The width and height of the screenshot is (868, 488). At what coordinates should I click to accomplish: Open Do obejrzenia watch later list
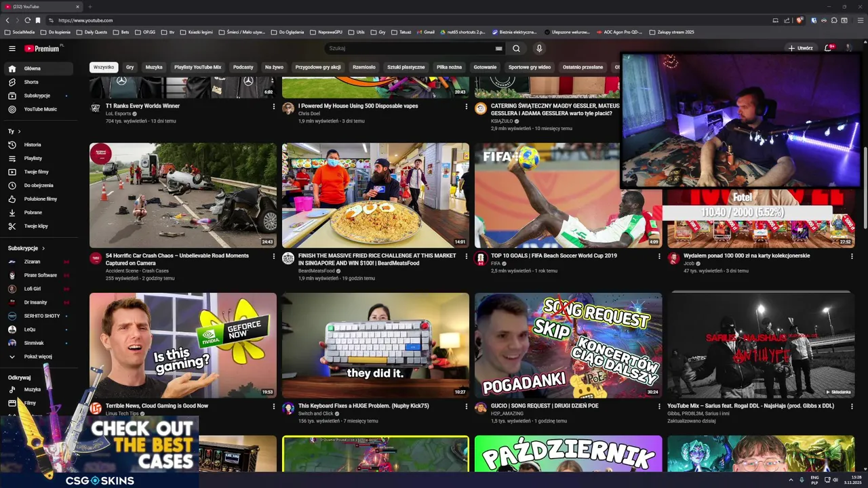pos(39,185)
